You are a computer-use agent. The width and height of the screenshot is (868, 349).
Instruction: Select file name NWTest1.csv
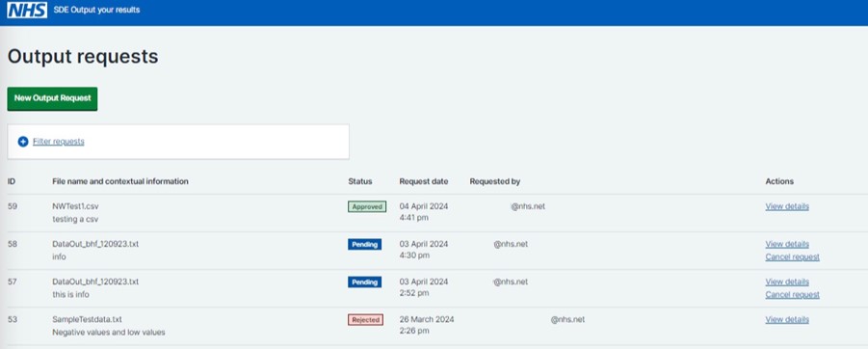(76, 206)
